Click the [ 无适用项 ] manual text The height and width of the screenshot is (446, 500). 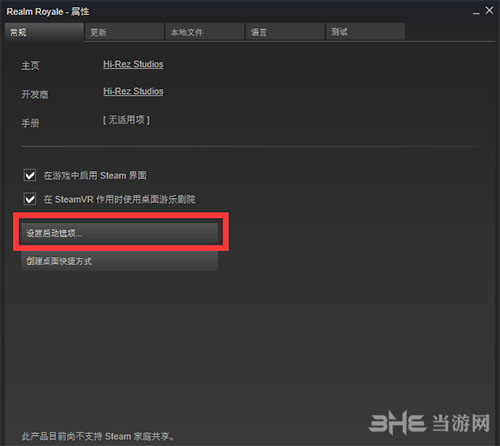pos(126,120)
